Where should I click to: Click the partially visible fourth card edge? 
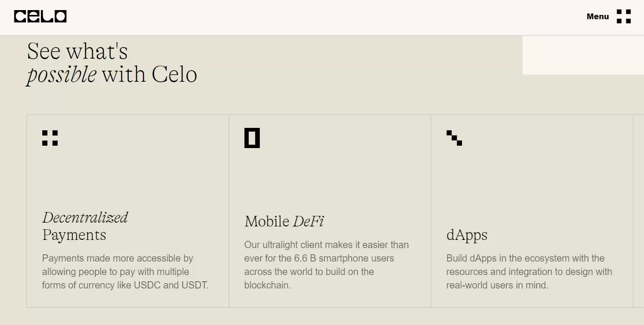tap(639, 211)
